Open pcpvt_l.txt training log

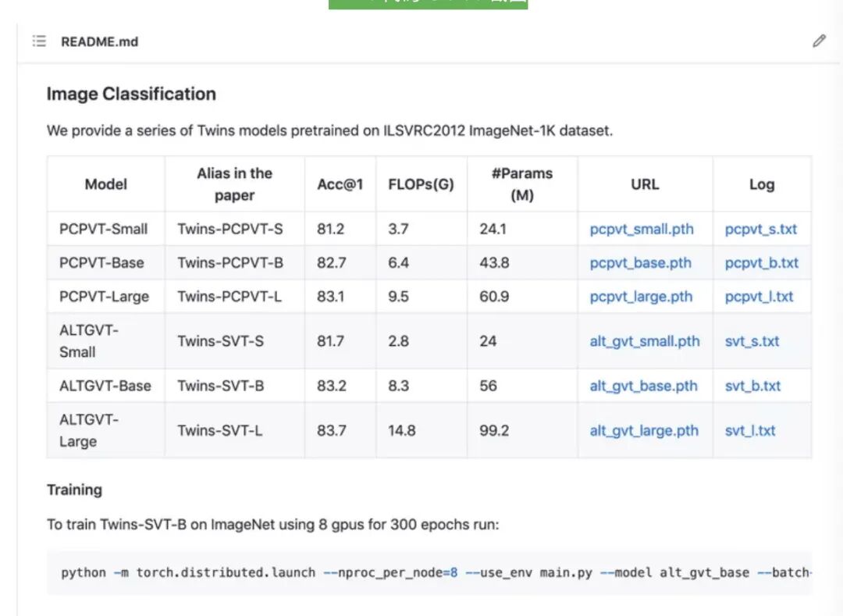(x=759, y=297)
